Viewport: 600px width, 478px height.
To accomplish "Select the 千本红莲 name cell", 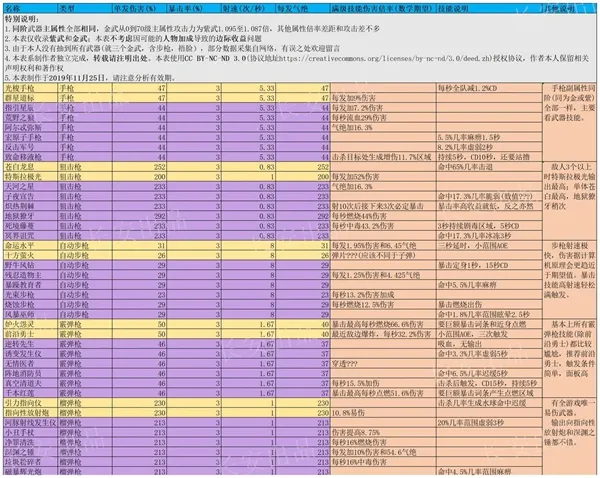I will [30, 393].
